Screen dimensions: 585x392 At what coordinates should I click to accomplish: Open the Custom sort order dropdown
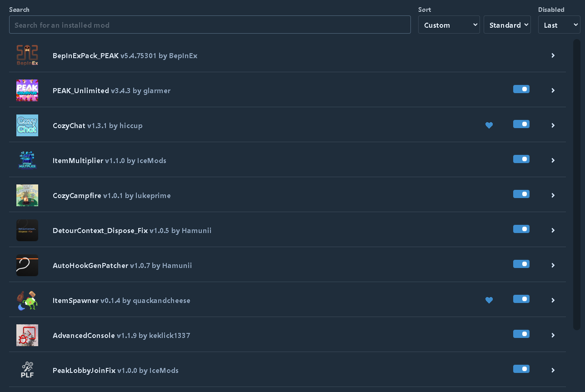click(449, 25)
